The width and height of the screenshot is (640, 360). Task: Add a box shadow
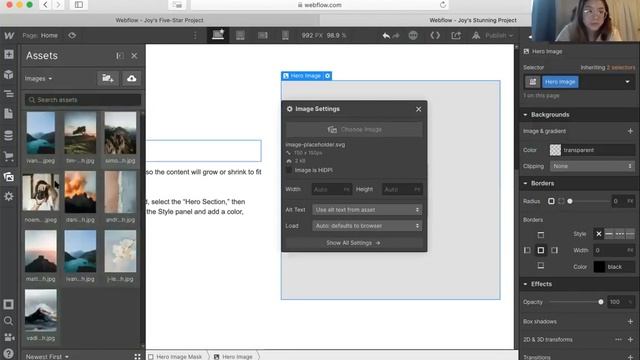(x=630, y=322)
